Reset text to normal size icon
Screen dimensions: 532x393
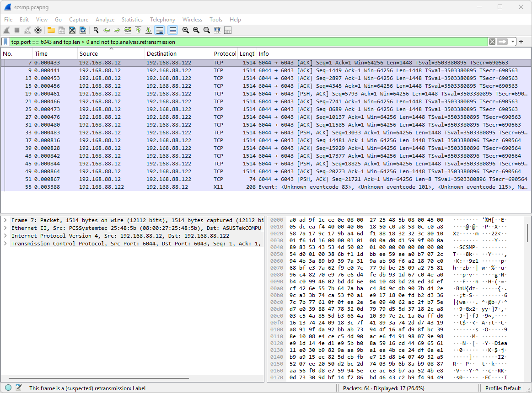click(207, 30)
